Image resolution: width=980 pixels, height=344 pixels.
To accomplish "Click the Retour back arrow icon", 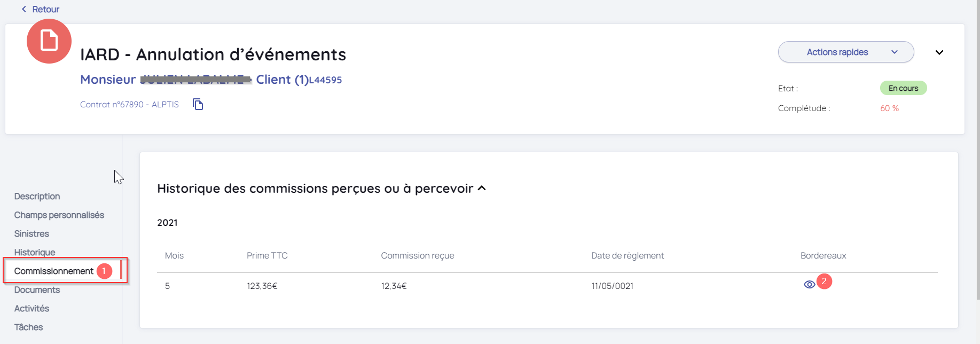I will [24, 9].
